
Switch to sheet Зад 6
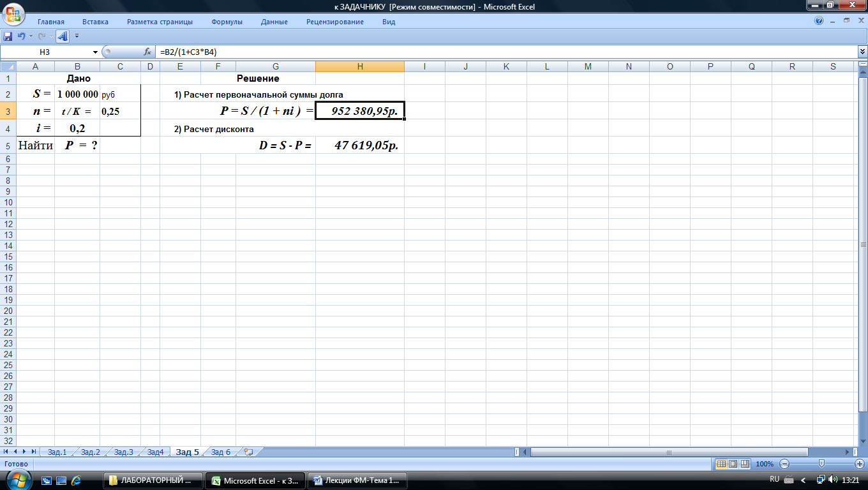click(220, 452)
